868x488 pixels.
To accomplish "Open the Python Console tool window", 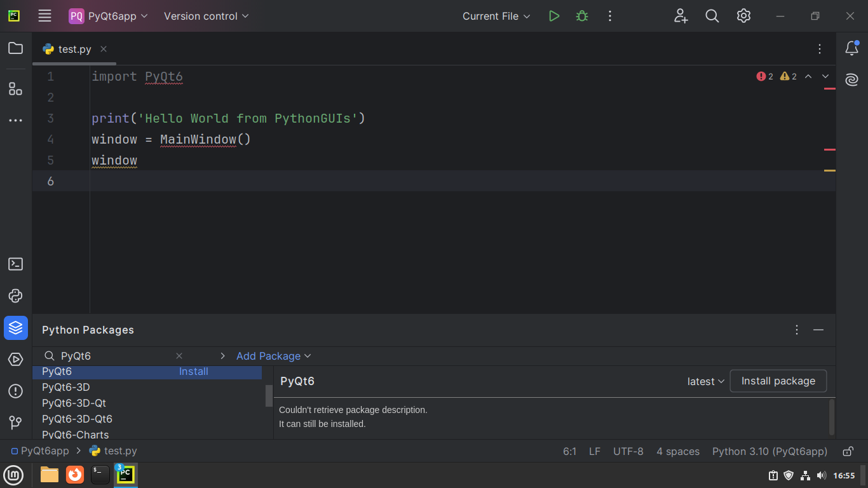I will click(x=16, y=296).
